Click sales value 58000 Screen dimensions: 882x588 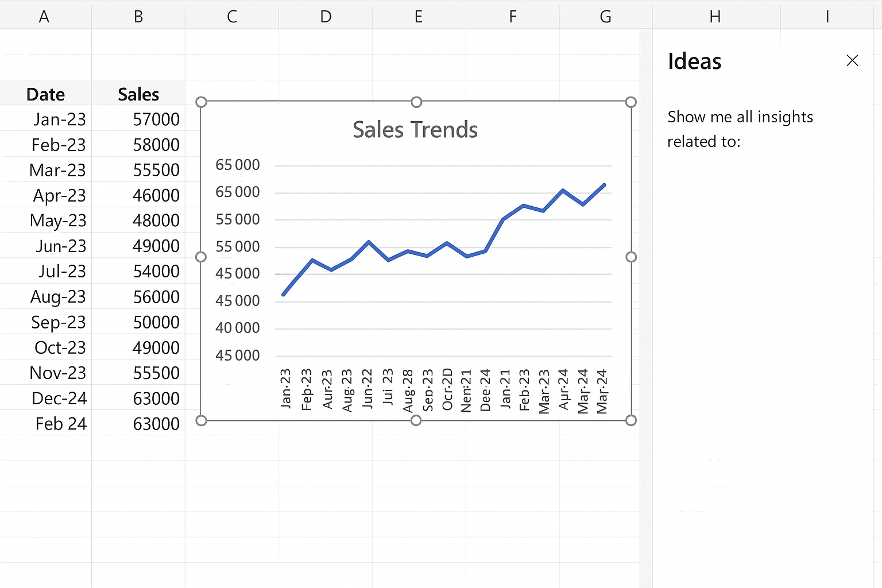(x=138, y=144)
